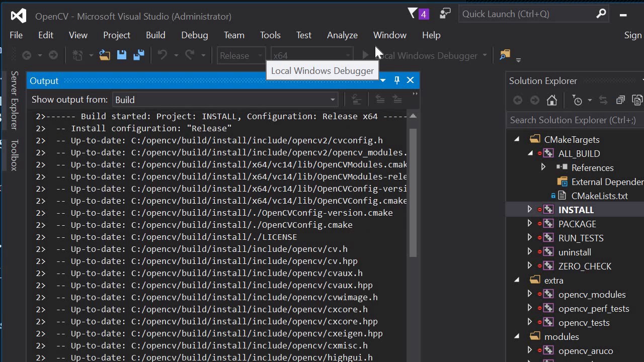The image size is (644, 362).
Task: Collapse the CMakeTargets folder
Action: pyautogui.click(x=517, y=139)
